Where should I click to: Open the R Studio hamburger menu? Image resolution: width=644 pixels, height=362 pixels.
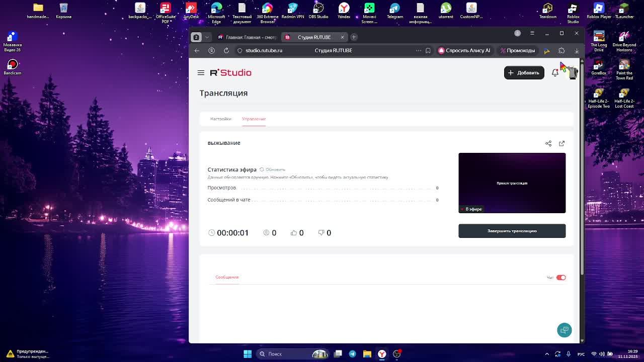[201, 73]
